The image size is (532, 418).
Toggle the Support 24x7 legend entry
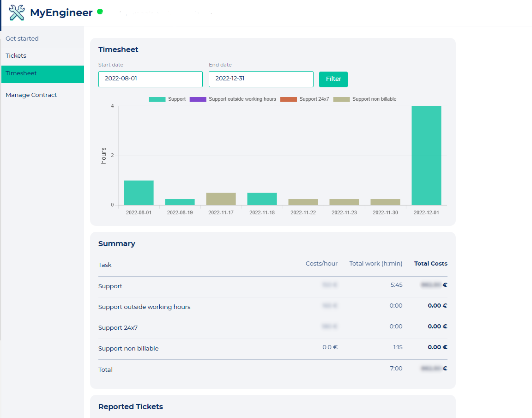[310, 99]
